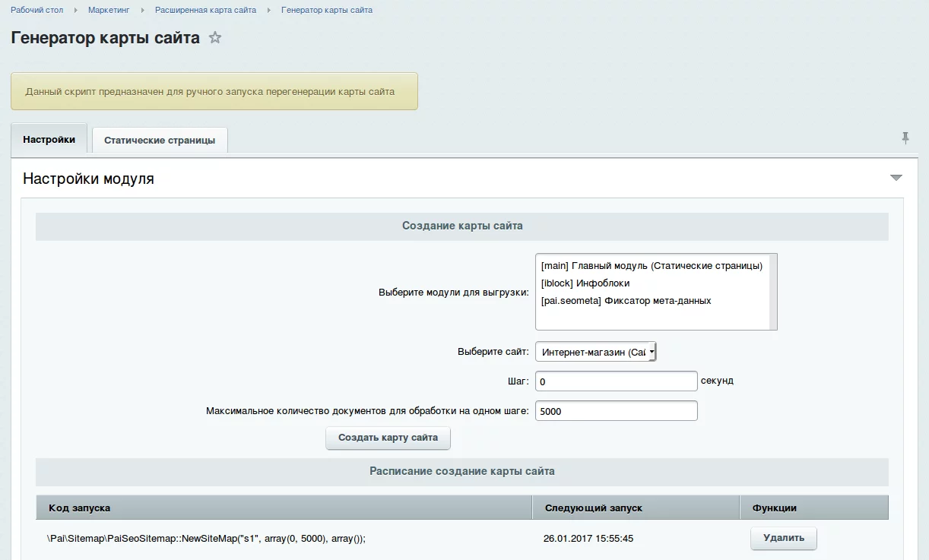This screenshot has width=929, height=560.
Task: Switch to the Настройки tab
Action: pyautogui.click(x=49, y=140)
